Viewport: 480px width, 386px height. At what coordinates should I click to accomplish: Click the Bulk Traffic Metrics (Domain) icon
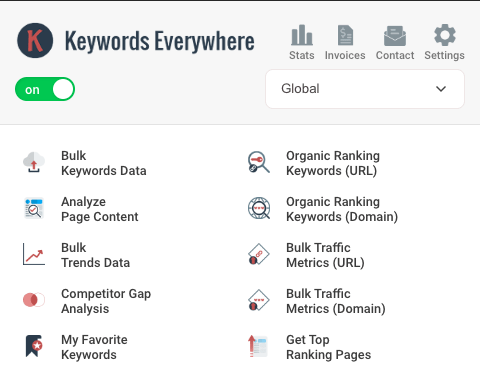[x=259, y=300]
